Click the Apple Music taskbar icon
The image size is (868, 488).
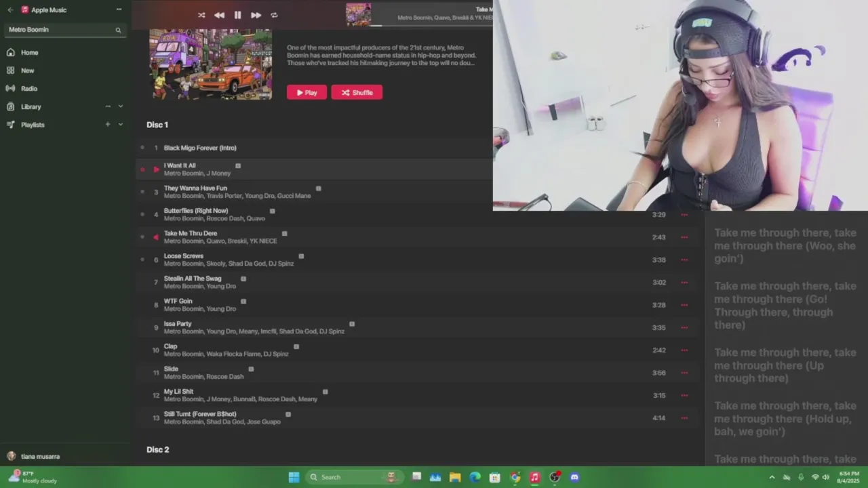(x=534, y=477)
